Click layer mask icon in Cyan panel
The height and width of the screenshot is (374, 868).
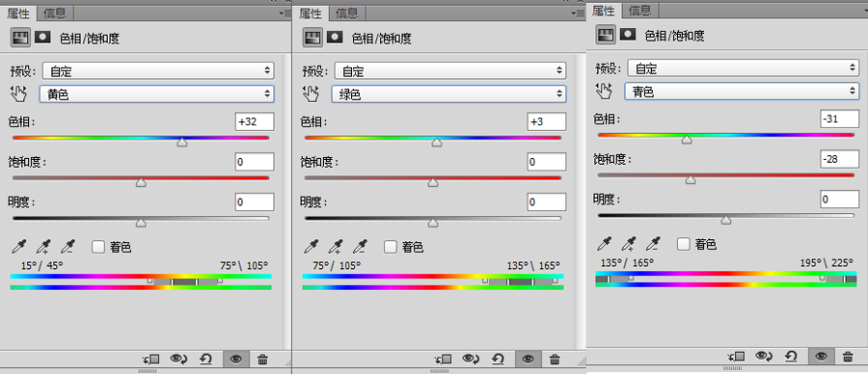tap(628, 35)
